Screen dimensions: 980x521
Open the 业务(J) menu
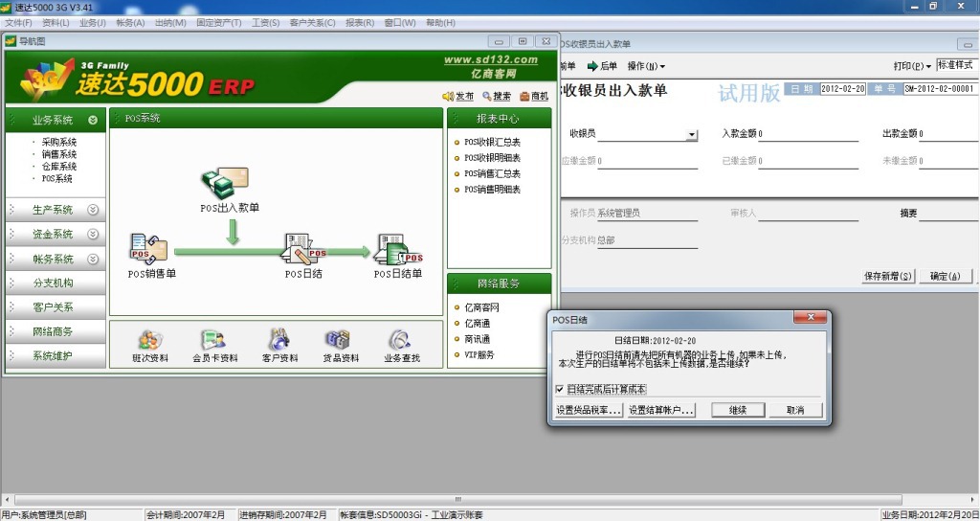[93, 23]
